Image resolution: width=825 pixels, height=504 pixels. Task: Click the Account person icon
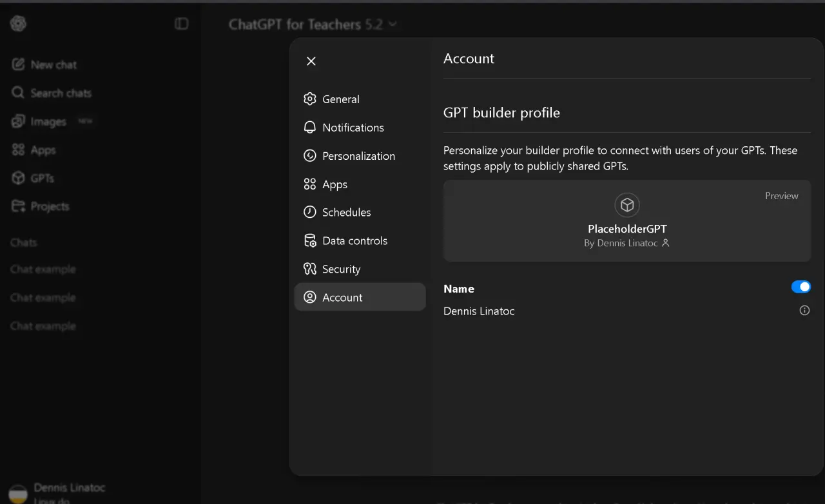(x=310, y=297)
